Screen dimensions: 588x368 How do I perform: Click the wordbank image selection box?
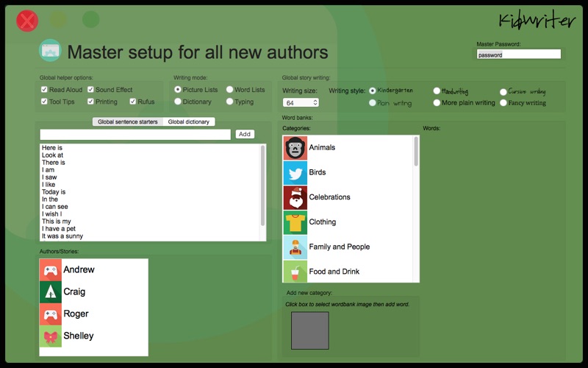(310, 330)
